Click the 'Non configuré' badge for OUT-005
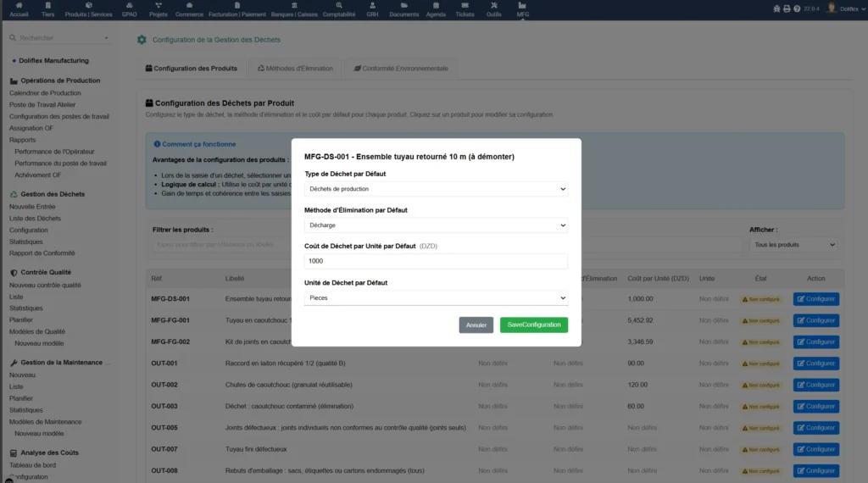The height and width of the screenshot is (483, 868). (x=761, y=428)
